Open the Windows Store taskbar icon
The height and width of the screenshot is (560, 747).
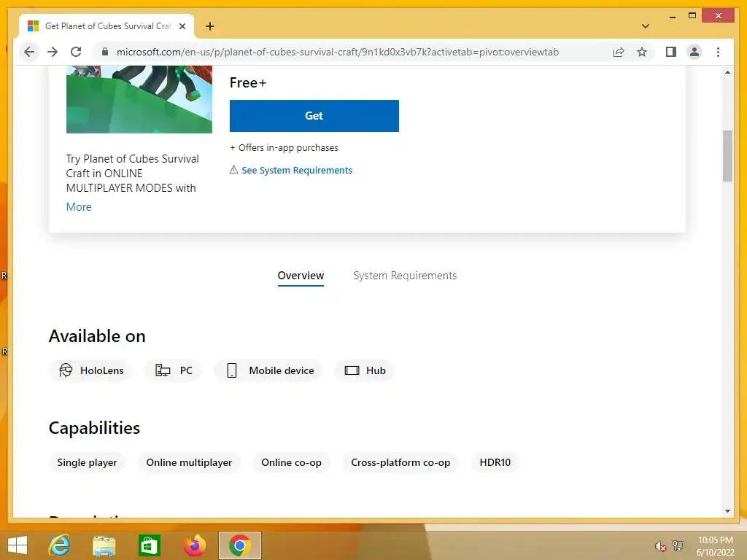click(149, 545)
